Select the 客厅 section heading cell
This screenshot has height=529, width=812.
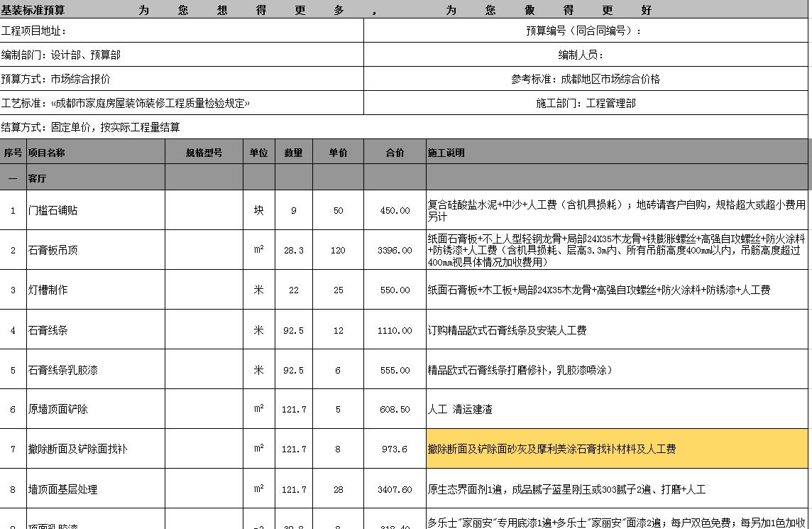pos(96,179)
